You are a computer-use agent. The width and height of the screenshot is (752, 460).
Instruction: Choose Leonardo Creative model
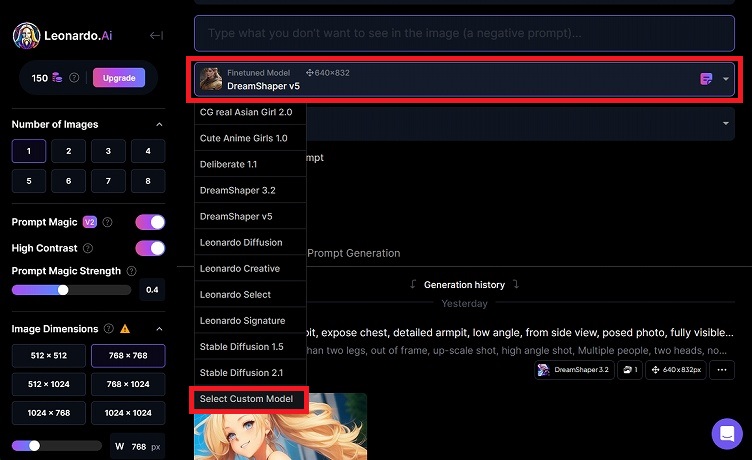coord(250,268)
